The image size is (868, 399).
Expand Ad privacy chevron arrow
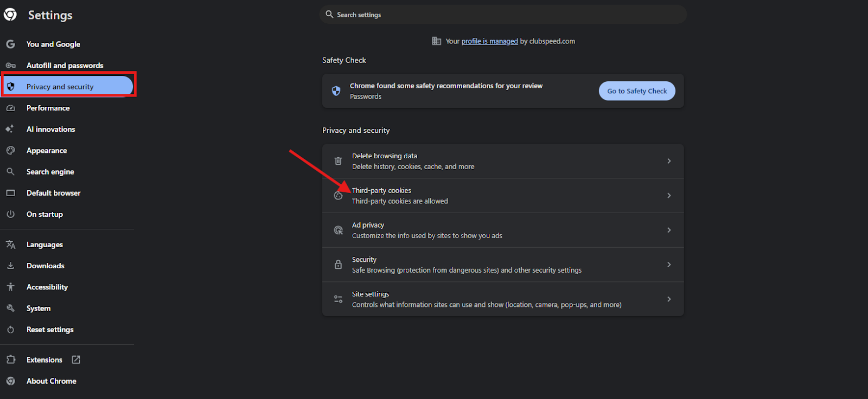click(669, 230)
